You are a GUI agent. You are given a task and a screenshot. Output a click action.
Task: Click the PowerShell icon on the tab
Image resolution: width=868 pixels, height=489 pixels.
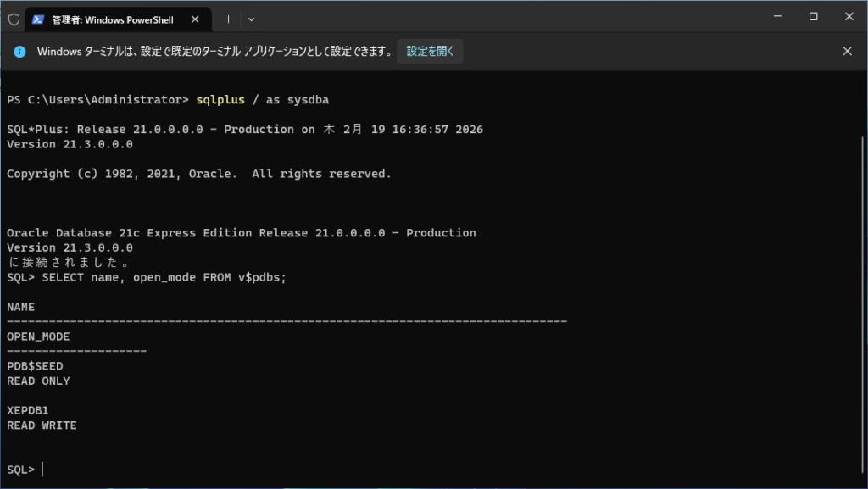pyautogui.click(x=38, y=19)
